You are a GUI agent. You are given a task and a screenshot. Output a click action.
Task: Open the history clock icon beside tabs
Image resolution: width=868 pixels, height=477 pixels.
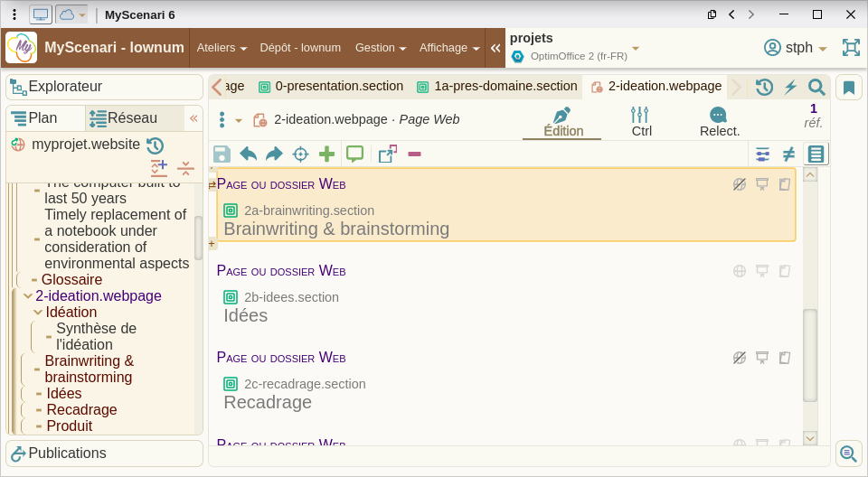764,87
